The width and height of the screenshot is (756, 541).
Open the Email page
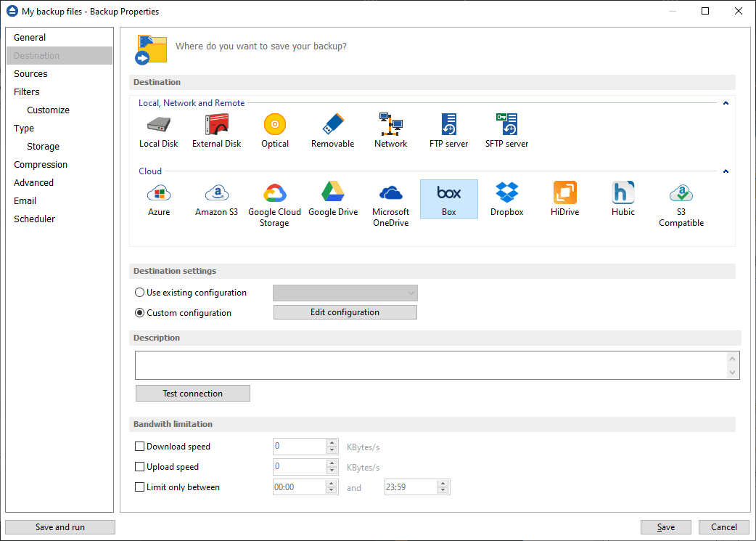pyautogui.click(x=59, y=200)
